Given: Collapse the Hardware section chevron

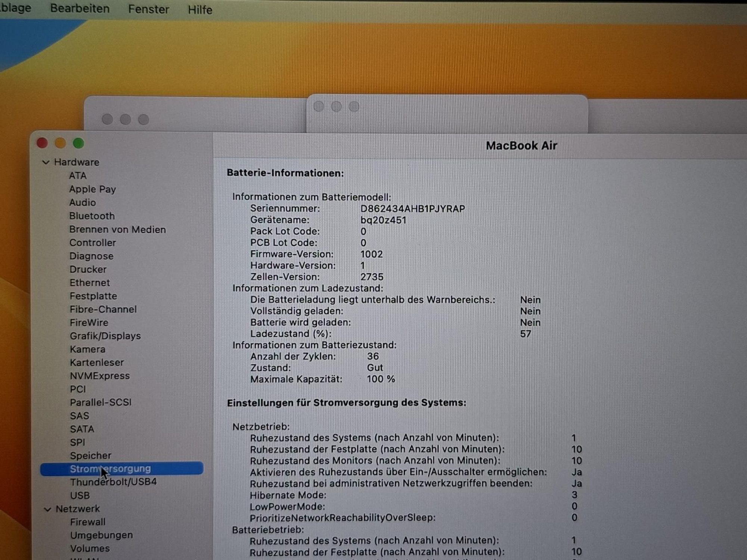Looking at the screenshot, I should (x=46, y=162).
